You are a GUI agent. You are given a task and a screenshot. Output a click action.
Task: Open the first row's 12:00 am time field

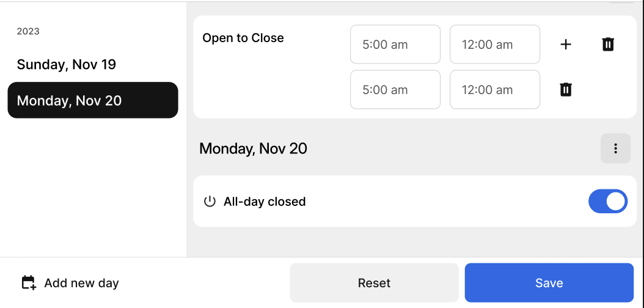tap(494, 44)
